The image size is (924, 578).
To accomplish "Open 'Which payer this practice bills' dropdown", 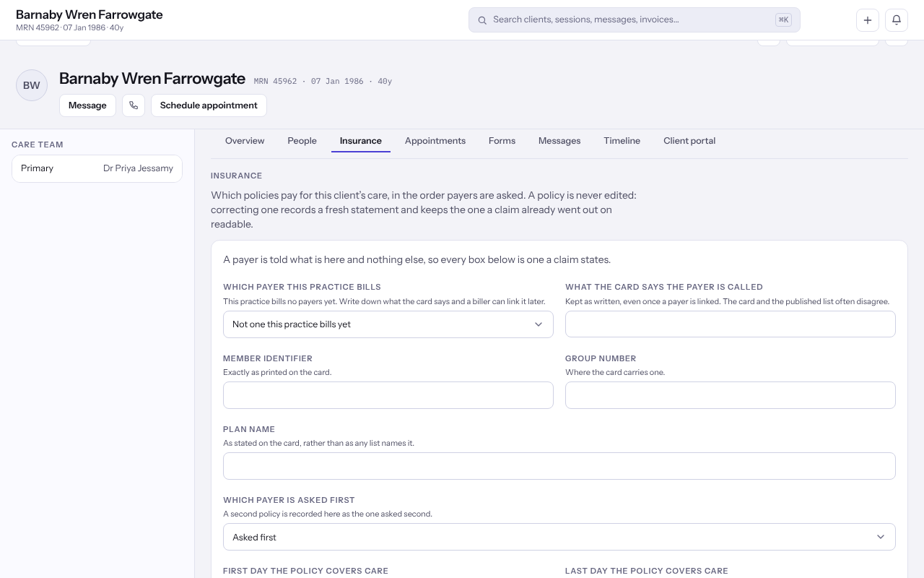I will [388, 324].
